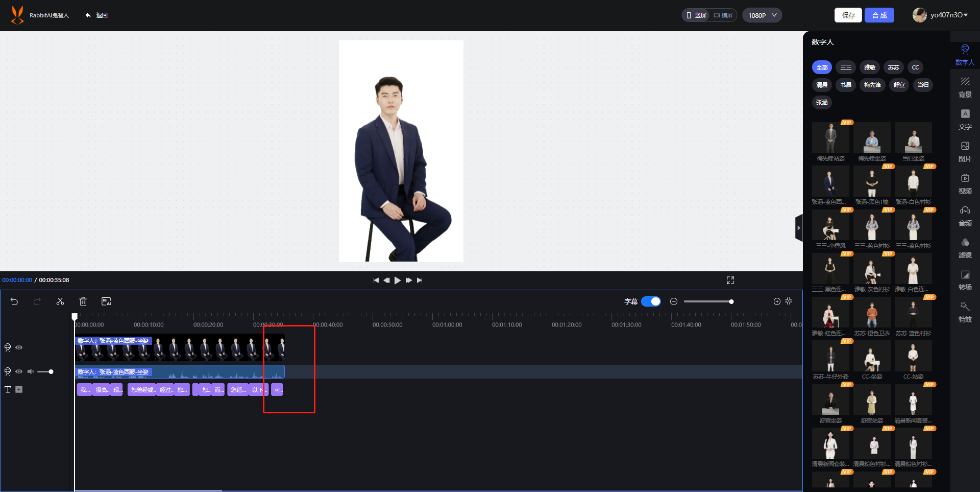Viewport: 980px width, 492px height.
Task: Select the 书昂 filter tab
Action: tap(846, 85)
